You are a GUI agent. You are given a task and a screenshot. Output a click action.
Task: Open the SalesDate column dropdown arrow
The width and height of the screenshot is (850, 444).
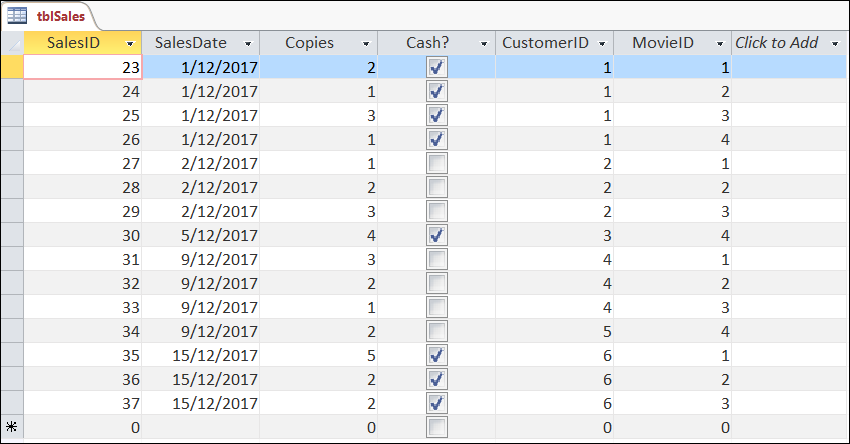click(x=248, y=44)
